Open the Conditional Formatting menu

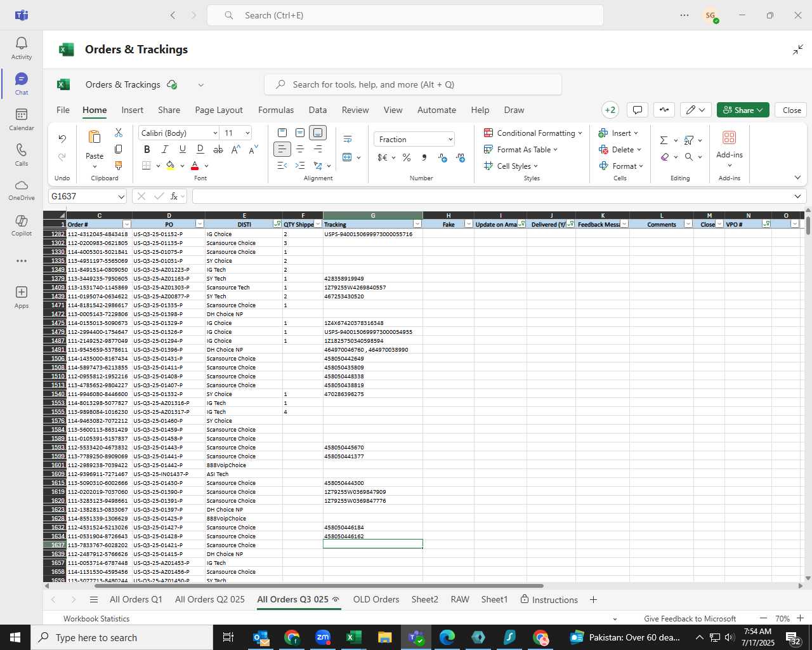(x=533, y=133)
